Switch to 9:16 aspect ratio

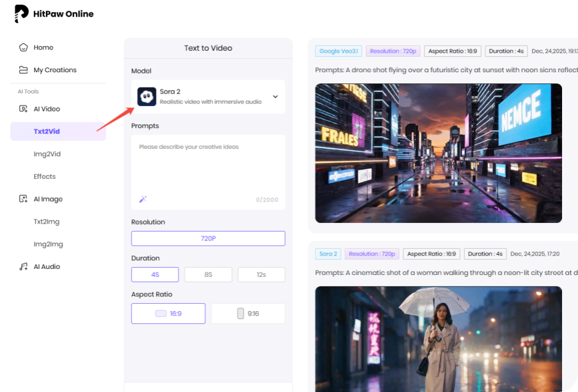pyautogui.click(x=248, y=314)
